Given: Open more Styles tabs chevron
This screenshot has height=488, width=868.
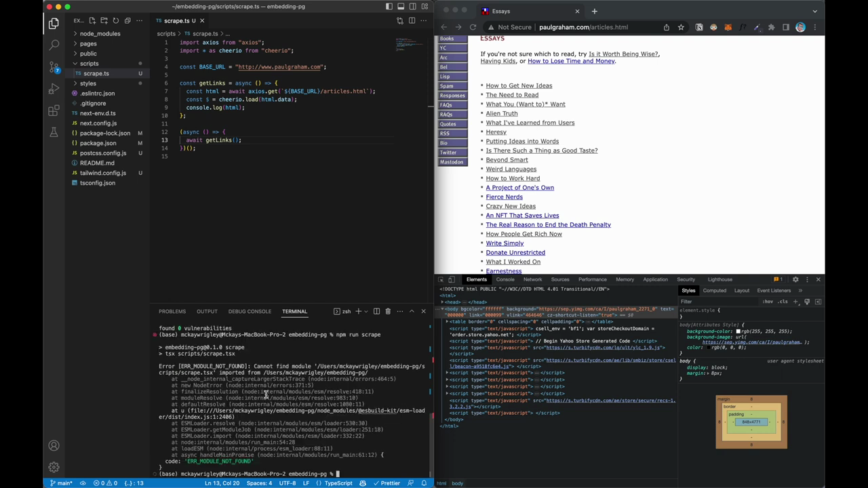Looking at the screenshot, I should point(800,290).
